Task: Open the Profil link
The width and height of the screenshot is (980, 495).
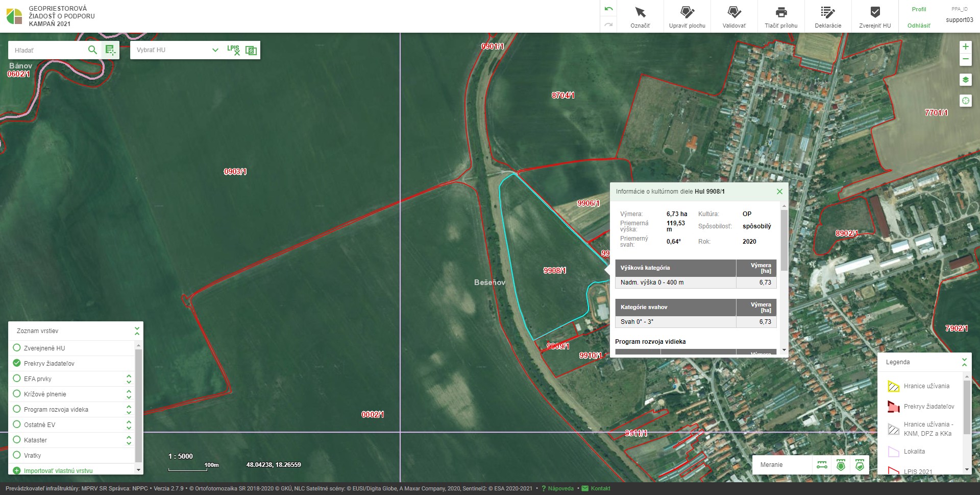Action: coord(919,9)
